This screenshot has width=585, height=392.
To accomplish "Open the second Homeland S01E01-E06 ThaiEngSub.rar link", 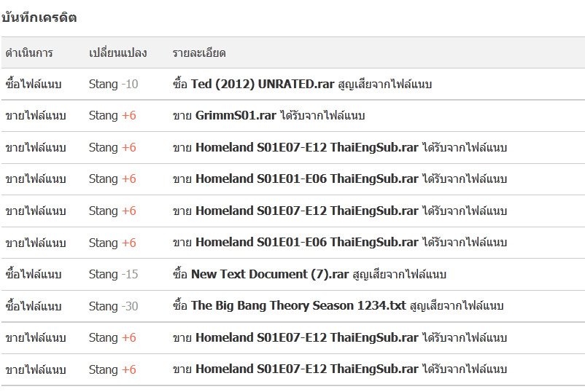I will 307,242.
